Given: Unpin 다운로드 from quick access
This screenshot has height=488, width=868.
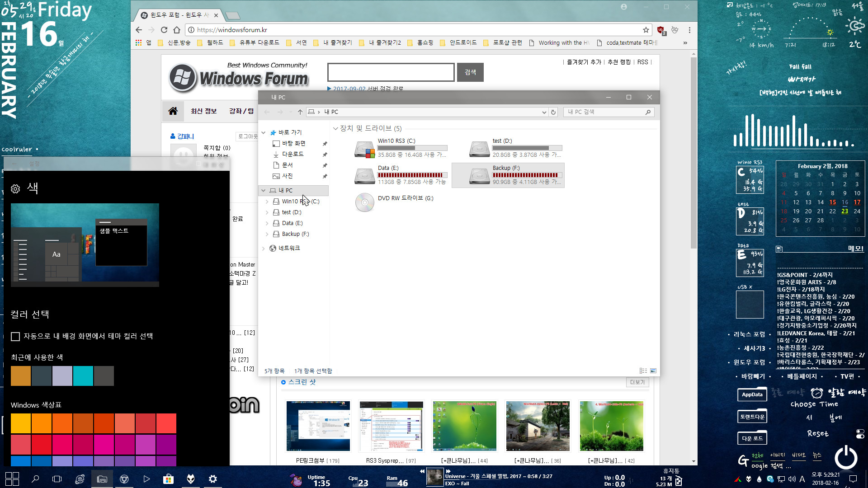Looking at the screenshot, I should (325, 155).
